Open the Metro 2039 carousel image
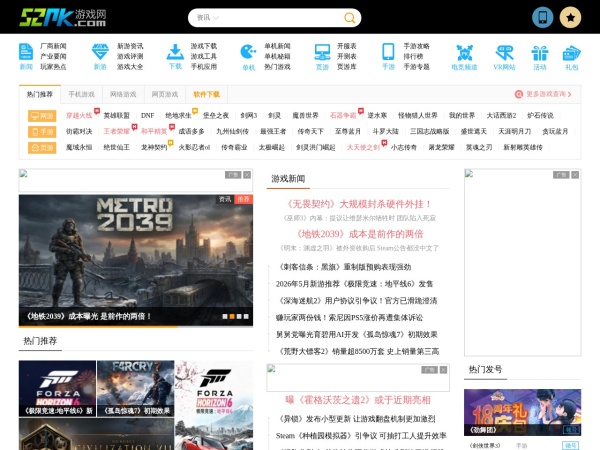Image resolution: width=600 pixels, height=450 pixels. pos(136,260)
